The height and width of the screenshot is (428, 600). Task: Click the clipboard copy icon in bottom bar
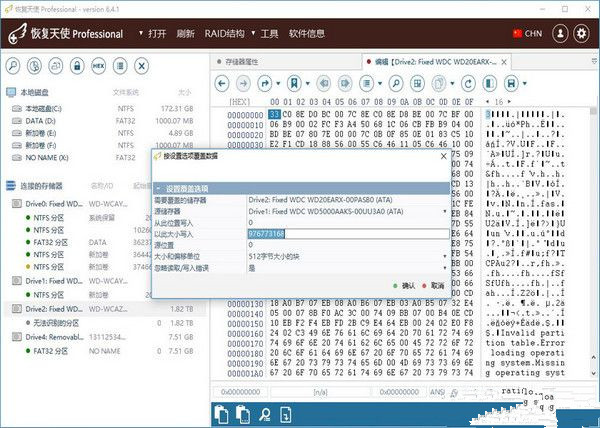pos(222,415)
